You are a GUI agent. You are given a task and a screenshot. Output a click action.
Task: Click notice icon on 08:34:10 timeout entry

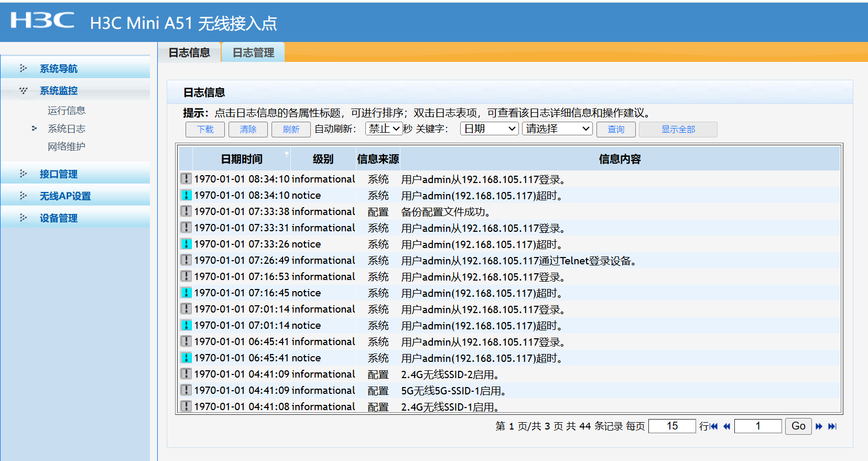[186, 195]
